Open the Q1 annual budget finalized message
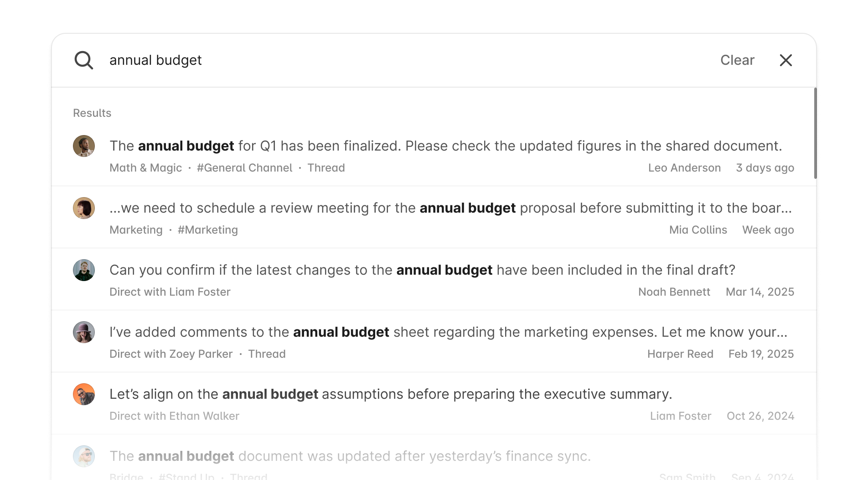Image resolution: width=868 pixels, height=480 pixels. click(445, 146)
